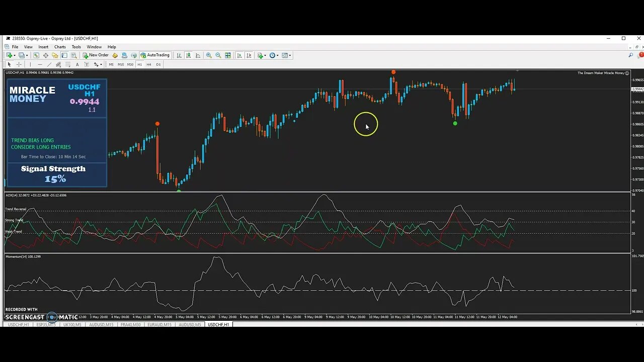Toggle auto scroll to latest bar
This screenshot has width=644, height=362.
pos(239,55)
